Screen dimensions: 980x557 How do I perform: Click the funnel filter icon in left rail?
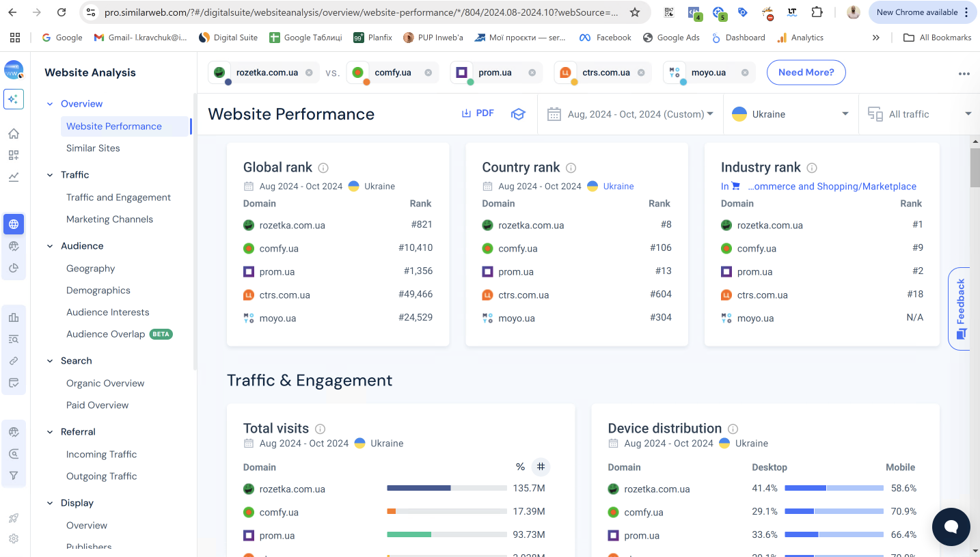[x=14, y=476]
